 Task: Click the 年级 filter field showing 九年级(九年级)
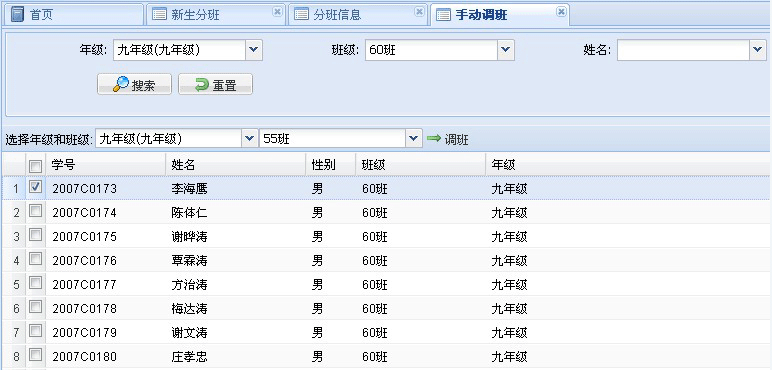(x=180, y=50)
